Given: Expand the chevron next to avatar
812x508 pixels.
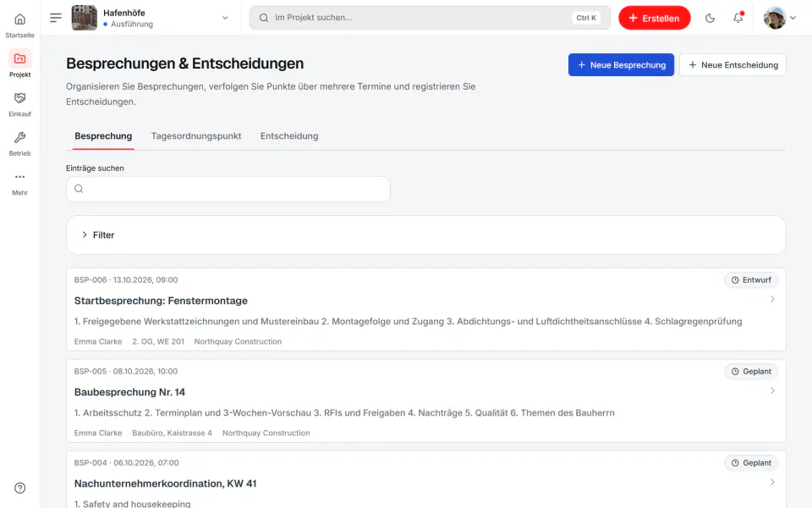Looking at the screenshot, I should coord(793,18).
